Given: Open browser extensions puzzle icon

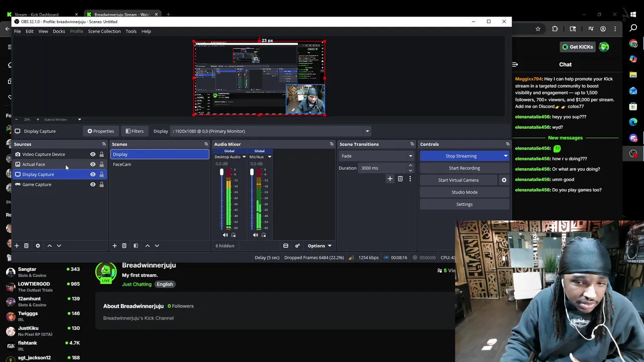Looking at the screenshot, I should pos(555,29).
